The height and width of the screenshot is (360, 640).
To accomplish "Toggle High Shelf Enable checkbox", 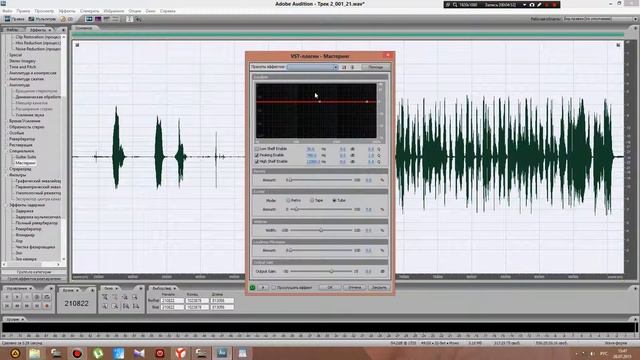I will click(x=257, y=162).
